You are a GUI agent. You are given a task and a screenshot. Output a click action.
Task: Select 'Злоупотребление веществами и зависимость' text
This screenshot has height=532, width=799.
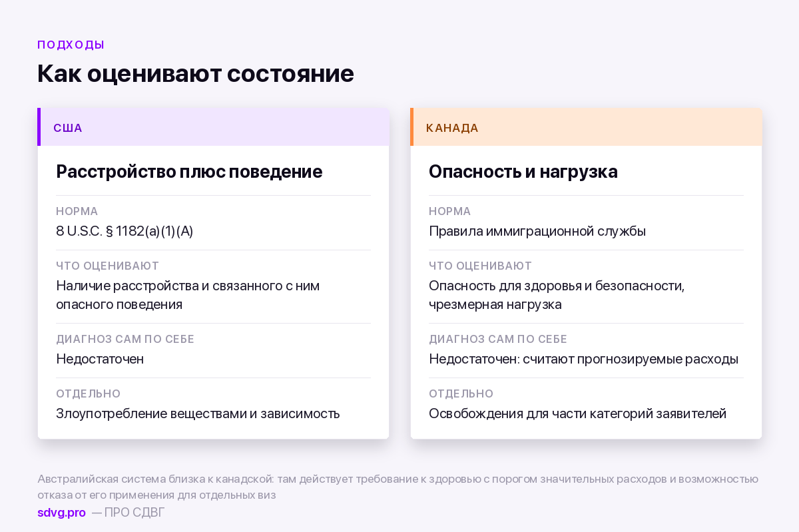[x=198, y=414]
